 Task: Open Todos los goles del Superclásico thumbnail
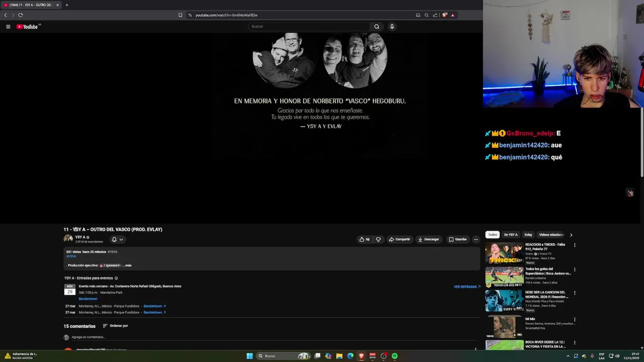pyautogui.click(x=504, y=277)
